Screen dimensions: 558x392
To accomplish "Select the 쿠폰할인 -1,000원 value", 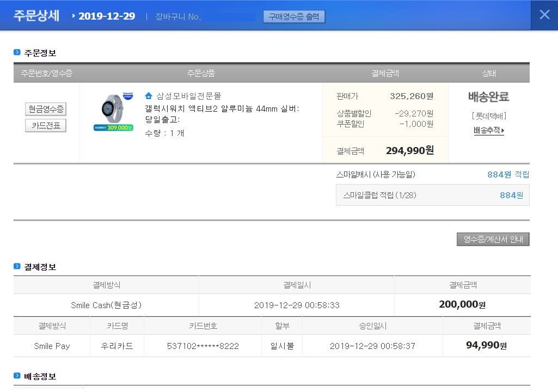I will (416, 124).
